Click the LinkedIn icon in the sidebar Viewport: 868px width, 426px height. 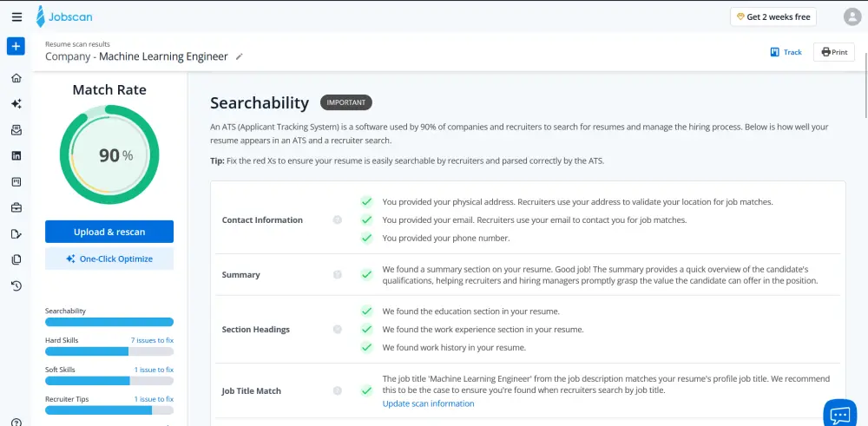coord(16,155)
